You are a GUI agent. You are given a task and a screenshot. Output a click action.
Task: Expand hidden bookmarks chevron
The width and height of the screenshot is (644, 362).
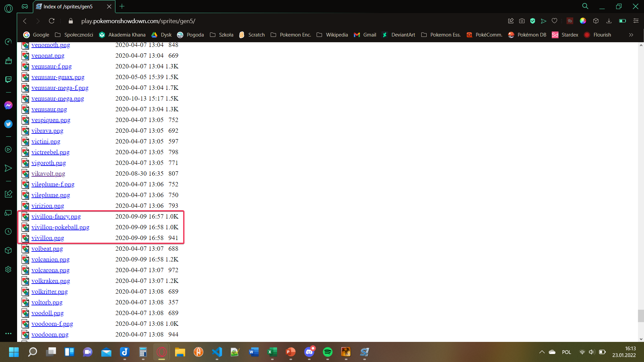point(631,35)
